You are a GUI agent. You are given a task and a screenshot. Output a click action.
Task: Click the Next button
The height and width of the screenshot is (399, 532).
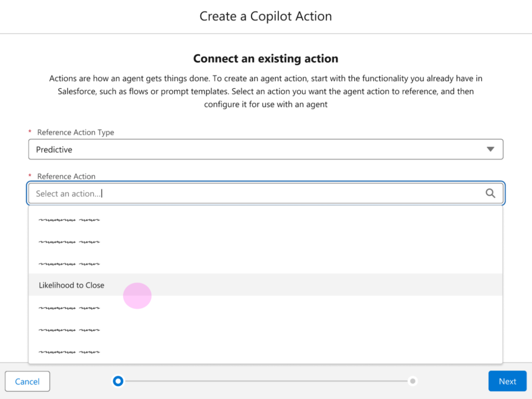pos(507,381)
